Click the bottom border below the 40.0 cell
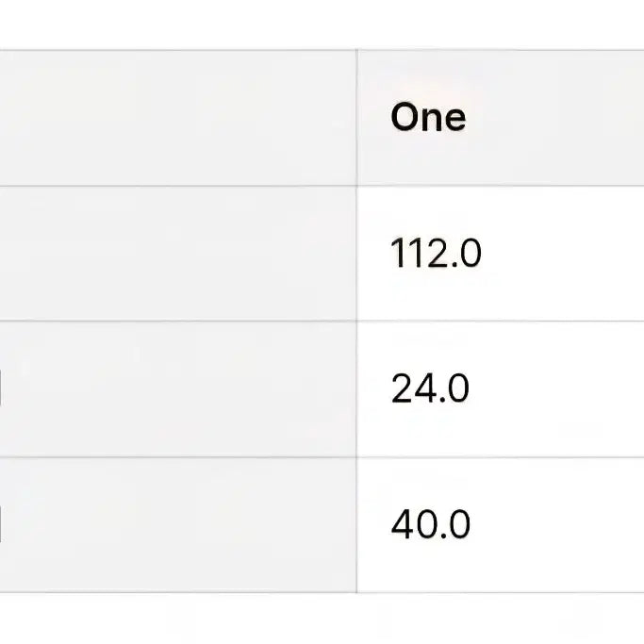Screen dimensions: 644x644 click(x=500, y=593)
